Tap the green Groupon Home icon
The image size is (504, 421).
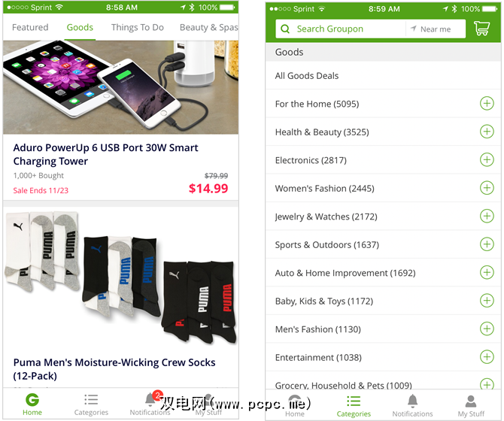click(x=32, y=400)
